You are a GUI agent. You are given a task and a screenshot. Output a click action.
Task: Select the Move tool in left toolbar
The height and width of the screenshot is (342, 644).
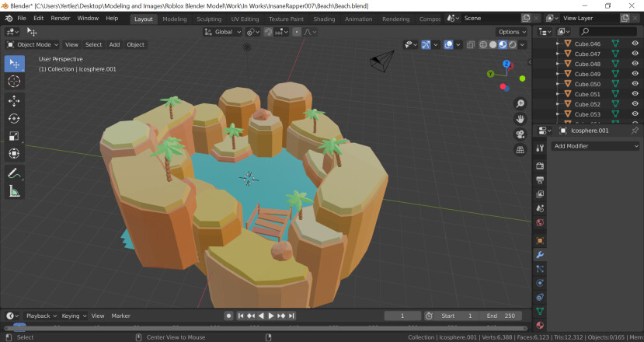14,101
